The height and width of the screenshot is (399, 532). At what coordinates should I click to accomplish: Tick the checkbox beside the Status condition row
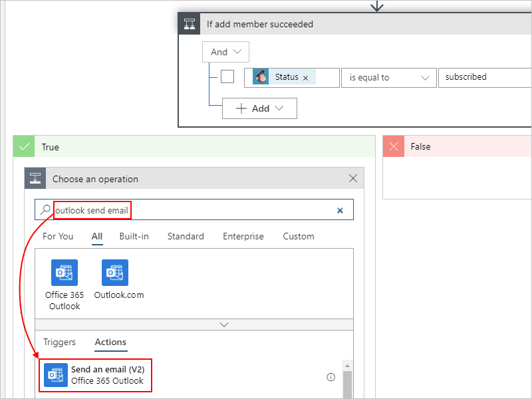pos(227,76)
